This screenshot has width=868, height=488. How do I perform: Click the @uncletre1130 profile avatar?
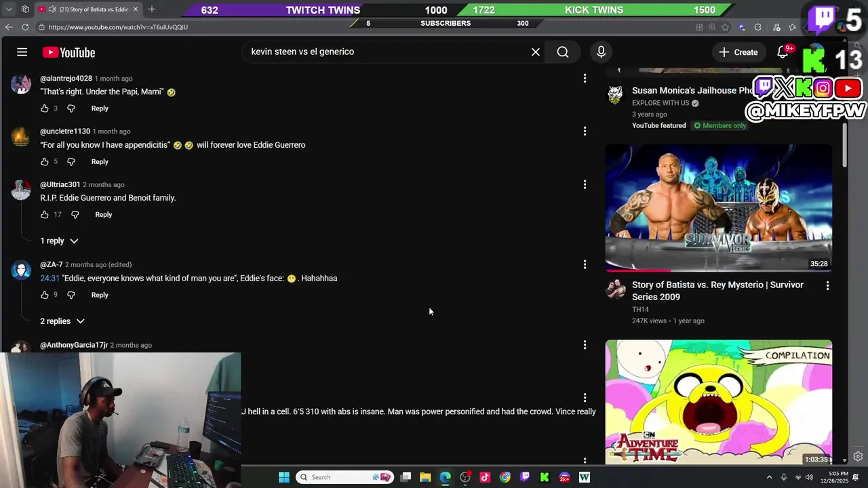click(21, 137)
